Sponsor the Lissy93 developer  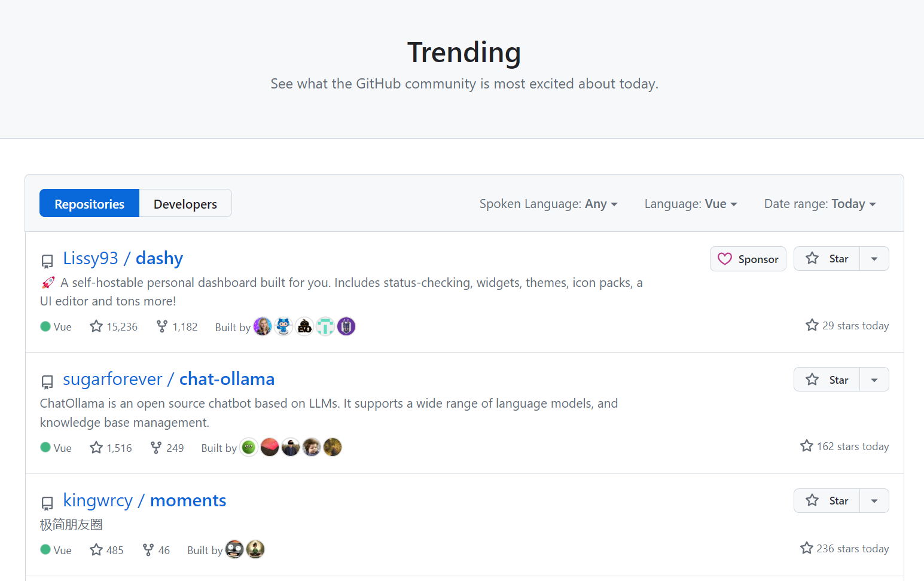pos(748,259)
